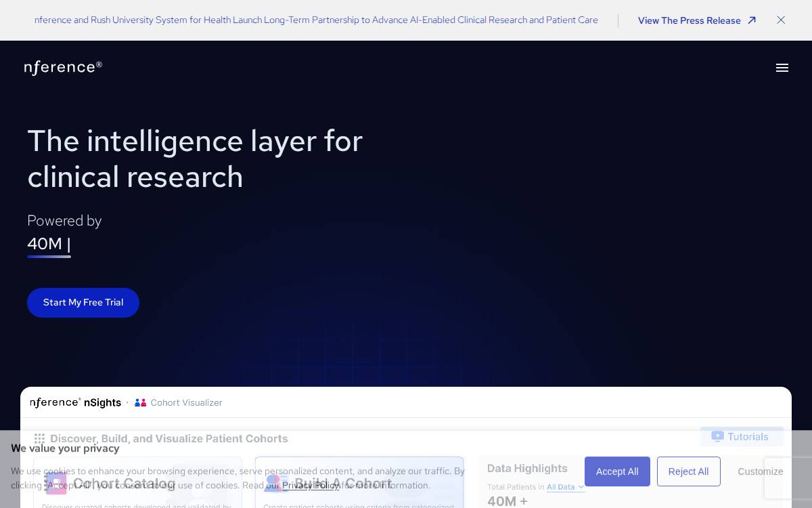
Task: Click the 40M + patient count
Action: coord(507,501)
